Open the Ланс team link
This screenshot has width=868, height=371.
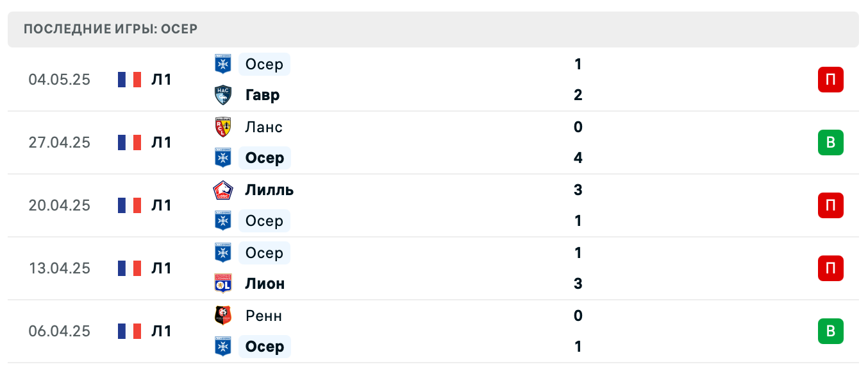(263, 127)
